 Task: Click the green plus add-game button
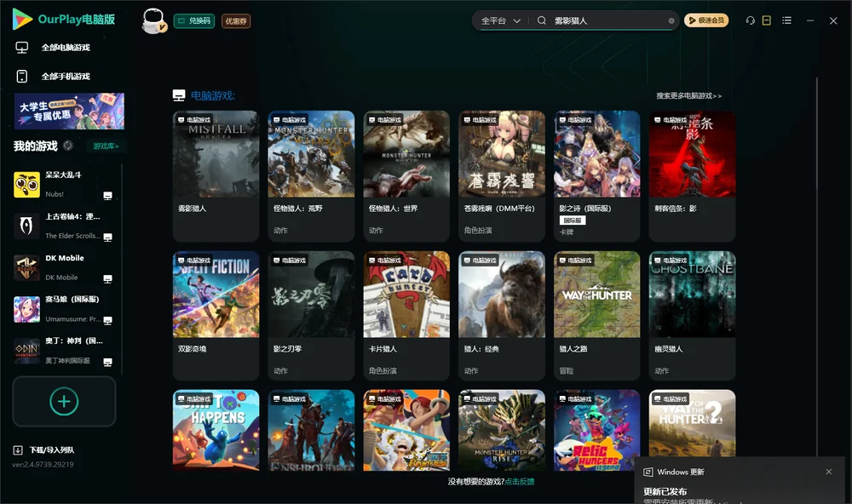coord(64,402)
